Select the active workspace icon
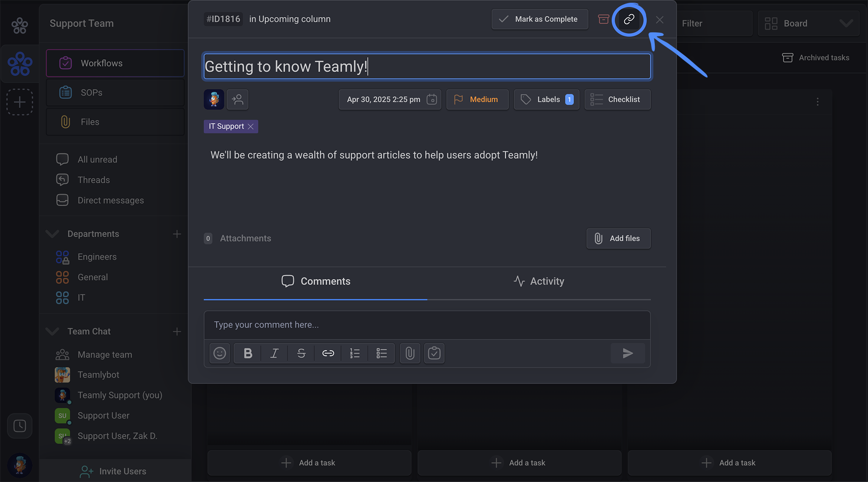Screen dimensions: 868x482 (20, 63)
